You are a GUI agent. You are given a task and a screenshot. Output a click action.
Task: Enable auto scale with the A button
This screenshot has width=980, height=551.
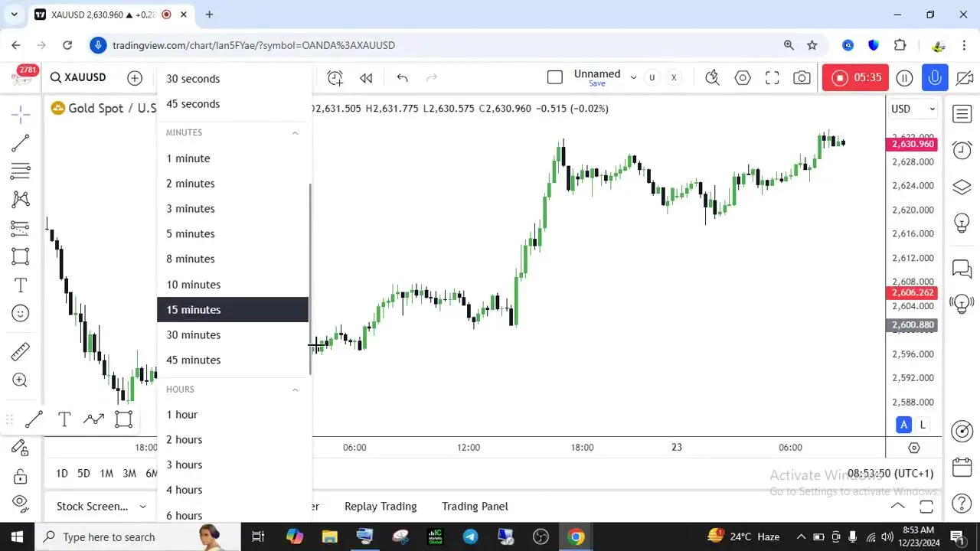[x=904, y=425]
